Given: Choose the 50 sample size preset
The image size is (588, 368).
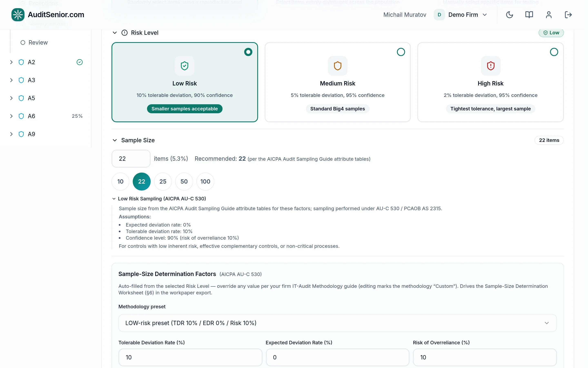Looking at the screenshot, I should click(184, 182).
